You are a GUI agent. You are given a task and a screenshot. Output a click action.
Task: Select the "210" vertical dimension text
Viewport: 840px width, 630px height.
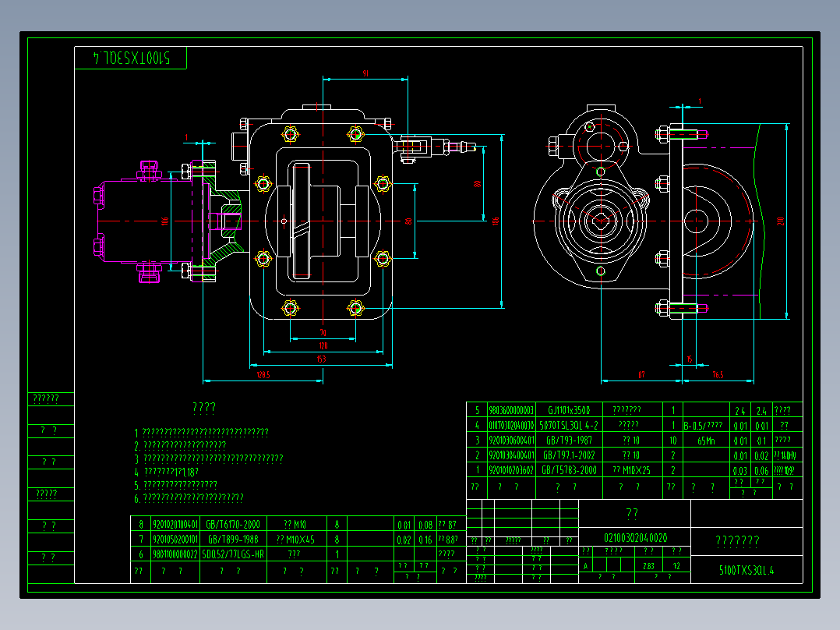(781, 221)
